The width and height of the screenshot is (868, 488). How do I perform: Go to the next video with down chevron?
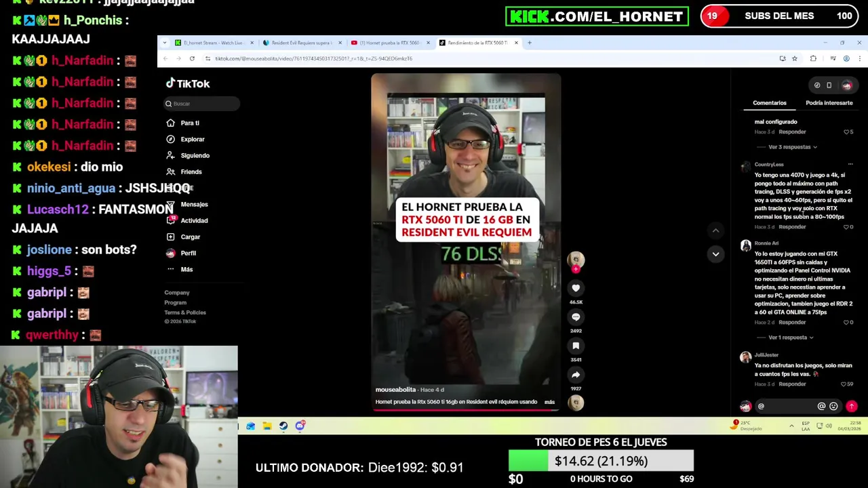point(715,254)
